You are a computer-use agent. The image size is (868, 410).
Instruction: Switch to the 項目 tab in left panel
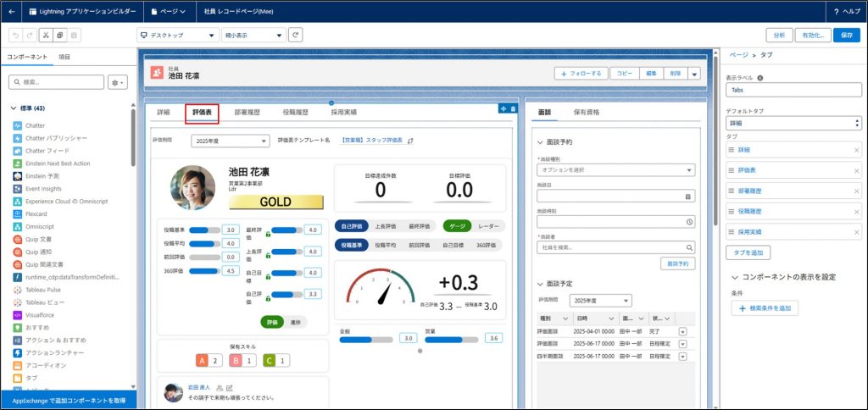[64, 56]
